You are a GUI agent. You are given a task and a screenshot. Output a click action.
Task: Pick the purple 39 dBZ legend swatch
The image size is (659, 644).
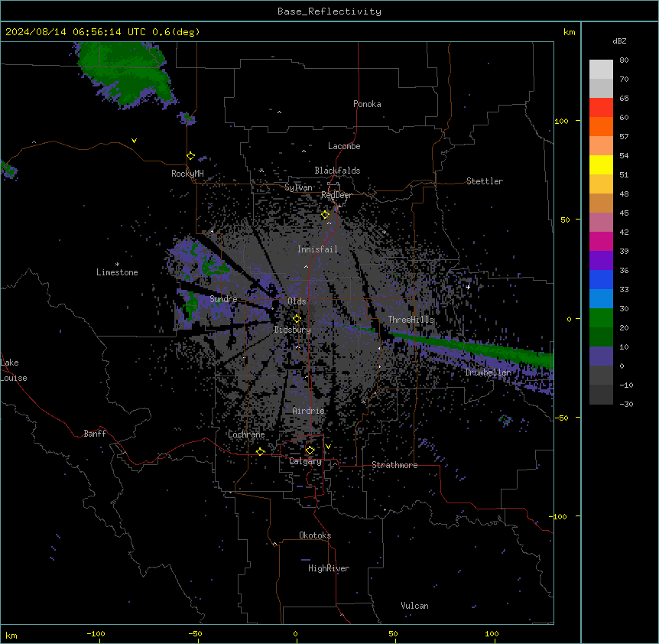(x=601, y=261)
